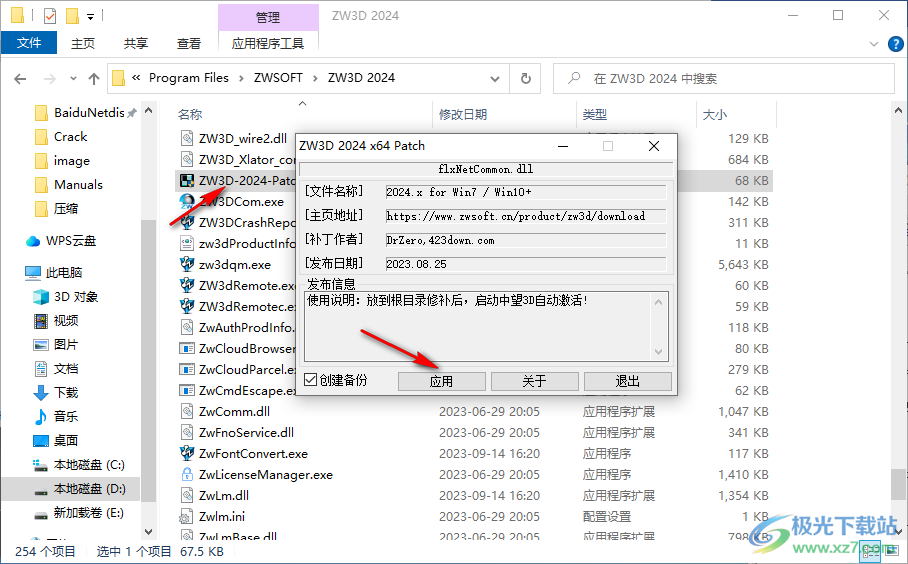Expand hidden path with double chevron
Viewport: 908px width, 564px height.
[x=136, y=78]
